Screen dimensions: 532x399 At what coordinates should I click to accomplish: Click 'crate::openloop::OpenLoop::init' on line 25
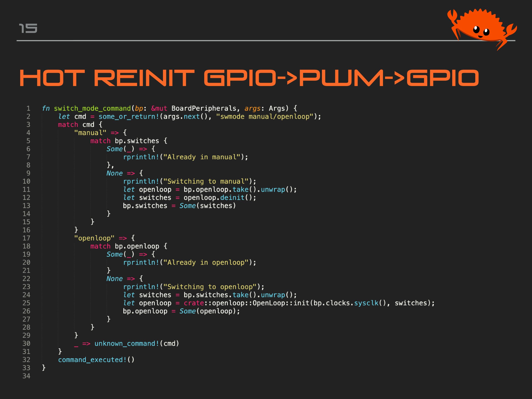pyautogui.click(x=246, y=303)
